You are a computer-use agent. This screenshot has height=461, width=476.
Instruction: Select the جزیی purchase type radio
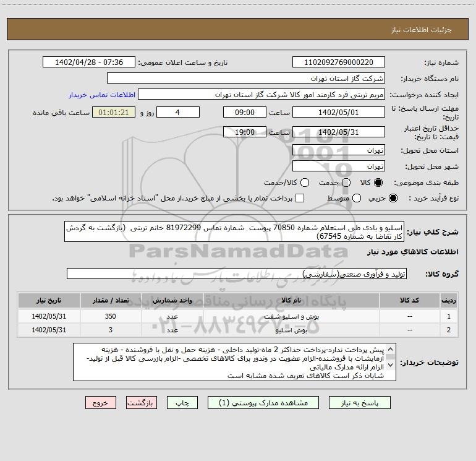[393, 198]
